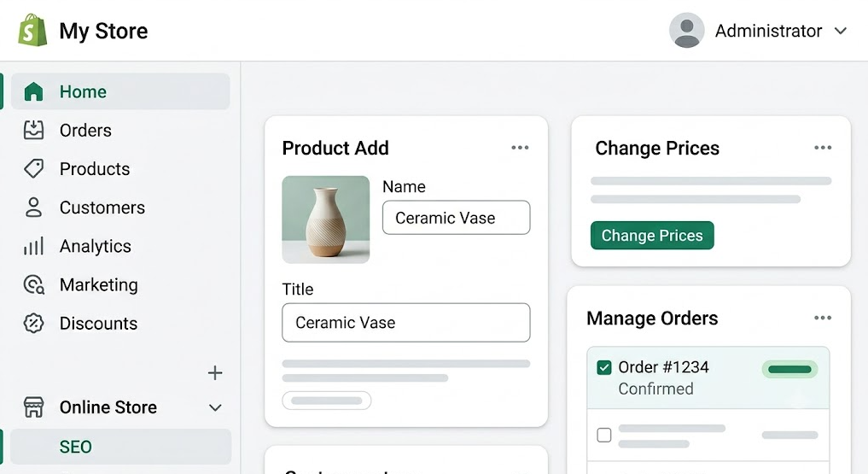
Task: Uncheck the Order #1234 checkbox
Action: [x=604, y=367]
